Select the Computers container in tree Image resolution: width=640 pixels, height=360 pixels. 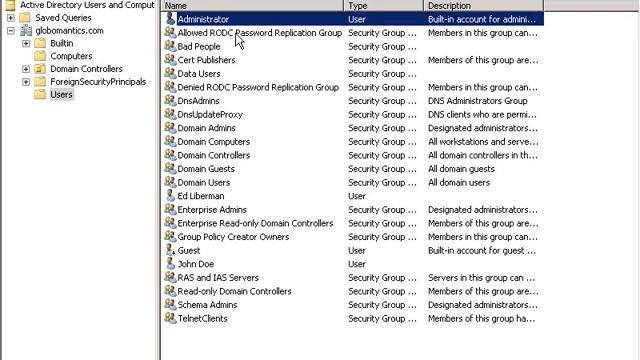pyautogui.click(x=71, y=56)
